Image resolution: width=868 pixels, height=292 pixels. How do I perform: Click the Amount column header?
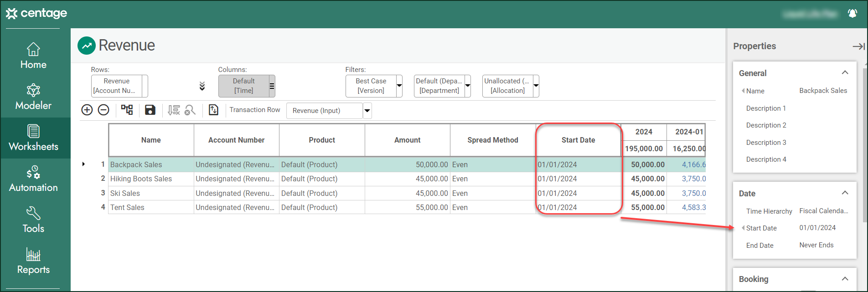point(408,140)
